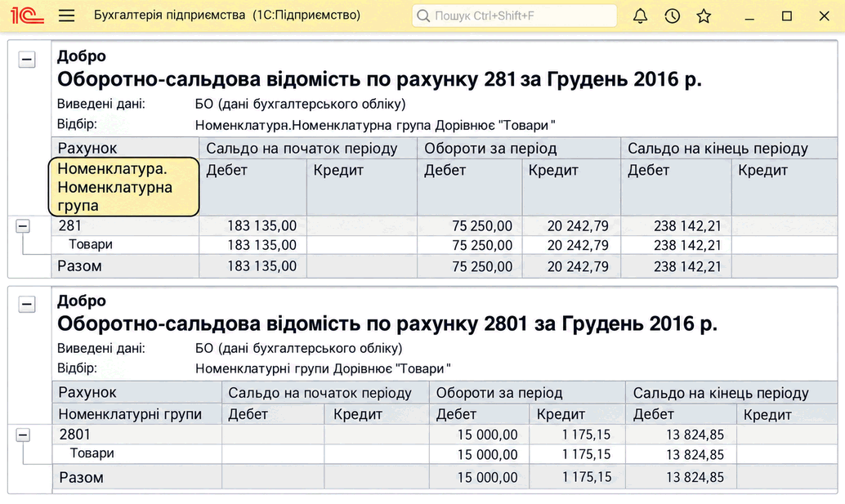Click the filter text Номенклатурні групи Дорівнює "Товари"
This screenshot has width=845, height=504.
(x=323, y=369)
